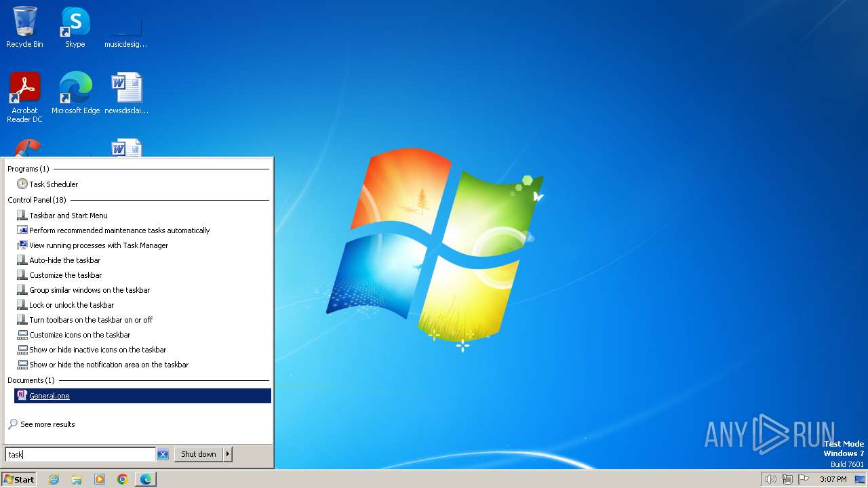This screenshot has width=868, height=488.
Task: Launch Internet Explorer from the taskbar
Action: pos(54,479)
